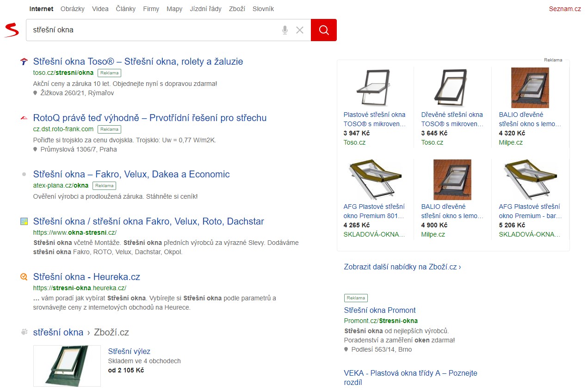Click the toso.cz/stresni/okna URL

[63, 73]
